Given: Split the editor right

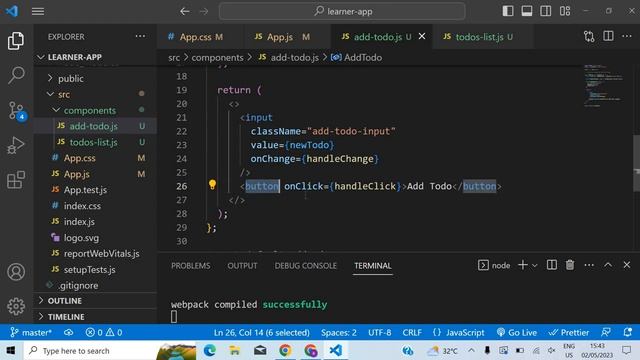Looking at the screenshot, I should tap(608, 36).
